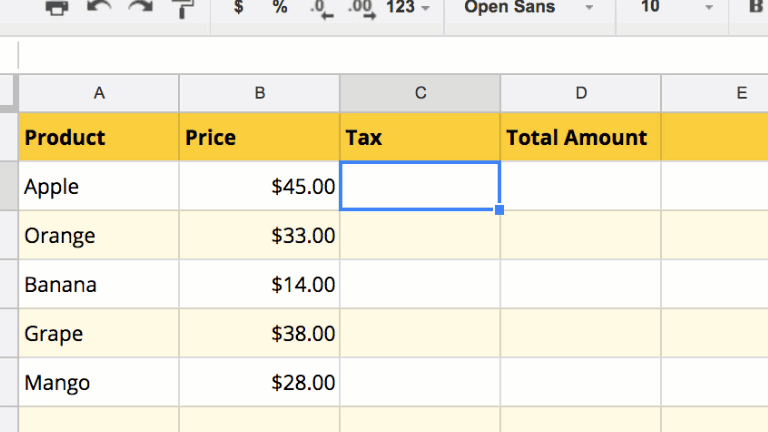Select the $45.00 price cell
The width and height of the screenshot is (768, 432).
coord(260,186)
